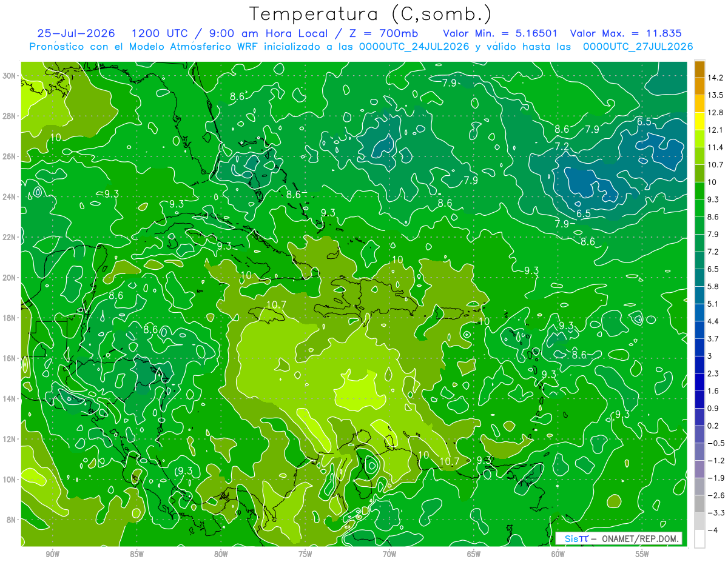Pick the dark orange swatch above 14.2
The width and height of the screenshot is (728, 562).
tap(699, 69)
